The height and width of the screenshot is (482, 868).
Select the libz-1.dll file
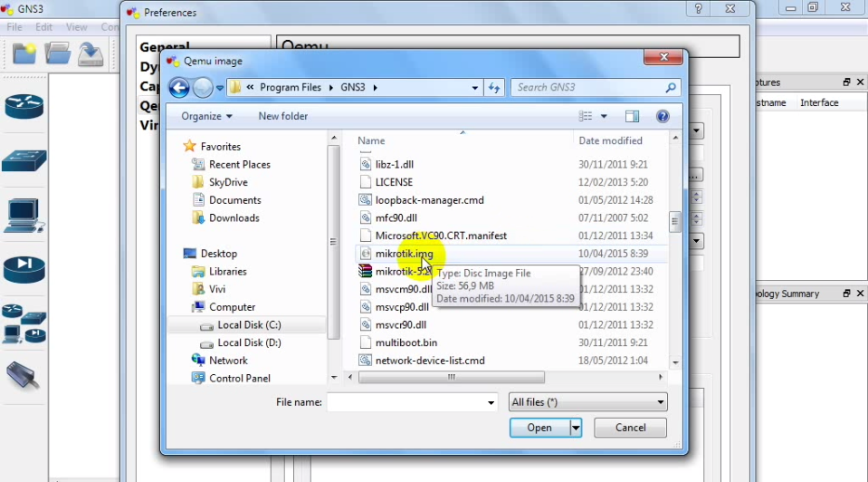(x=394, y=165)
